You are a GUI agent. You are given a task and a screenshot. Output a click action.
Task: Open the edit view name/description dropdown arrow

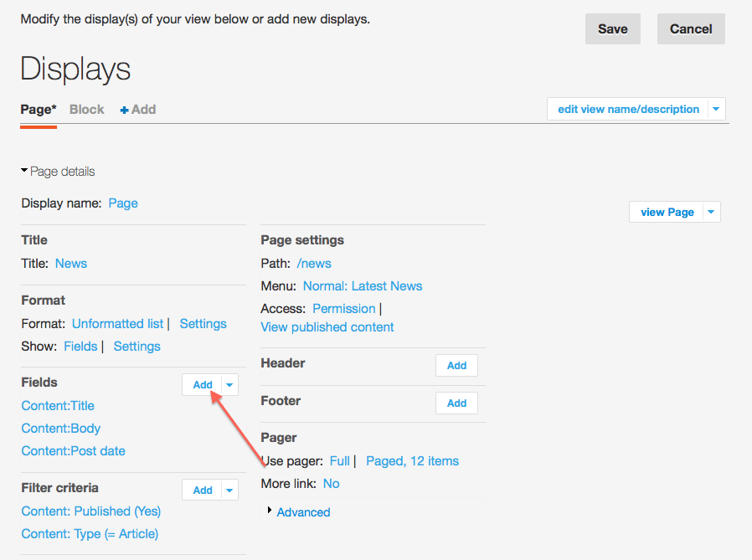pyautogui.click(x=715, y=109)
